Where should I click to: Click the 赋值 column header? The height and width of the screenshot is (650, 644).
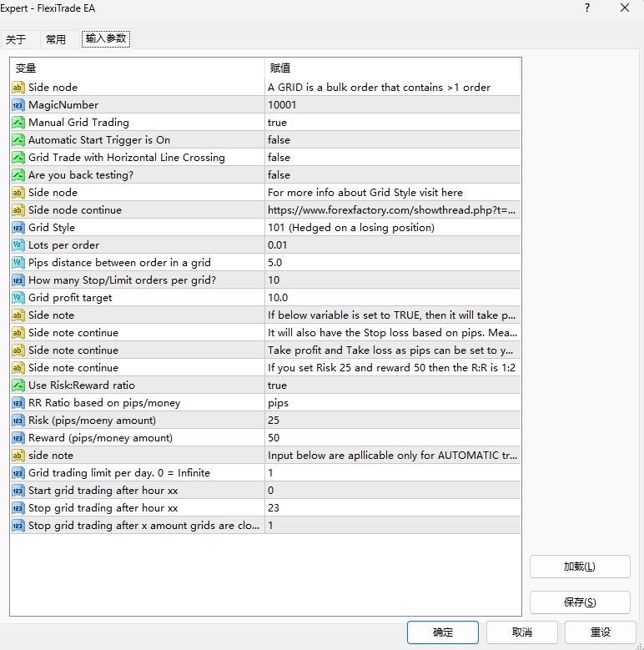point(392,68)
